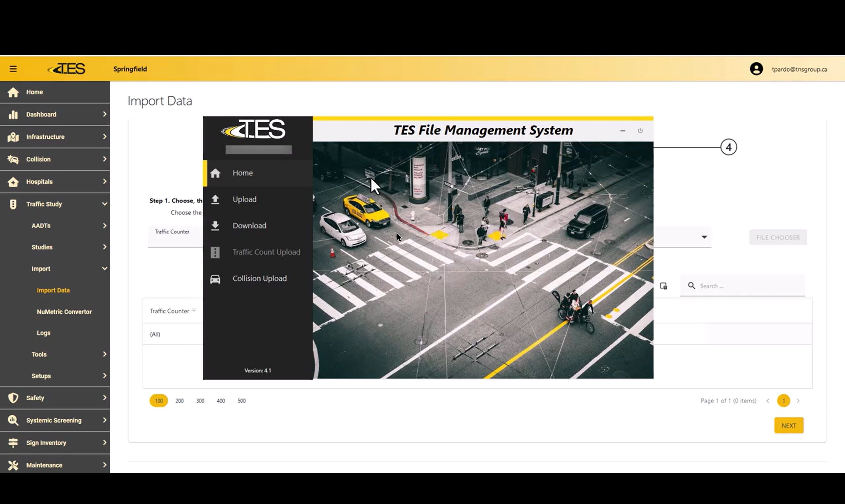The width and height of the screenshot is (845, 504).
Task: Open NuMetric Convertor menu item
Action: pyautogui.click(x=64, y=312)
